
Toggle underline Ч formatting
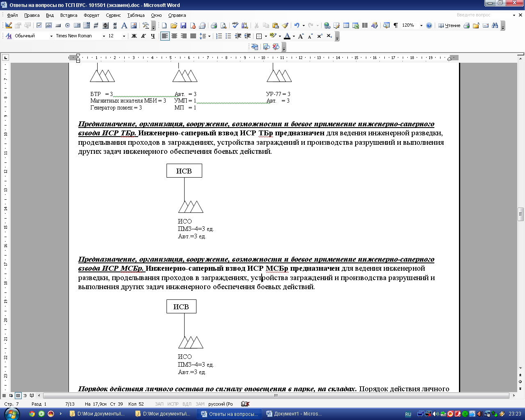153,36
